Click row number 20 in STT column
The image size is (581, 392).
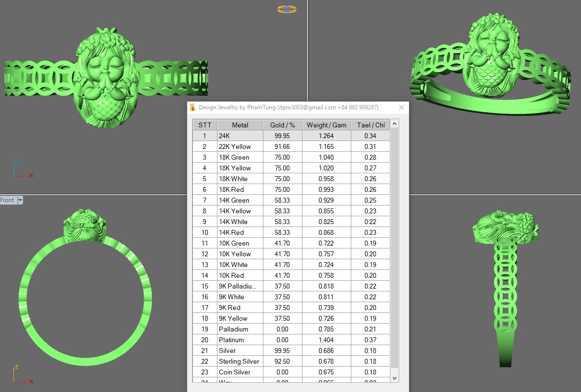[205, 340]
